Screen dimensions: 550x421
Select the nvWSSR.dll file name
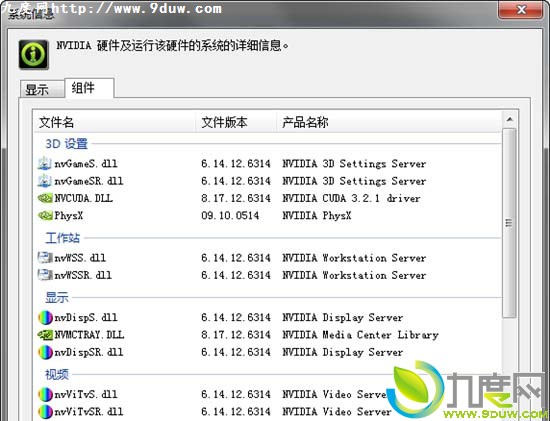point(83,275)
